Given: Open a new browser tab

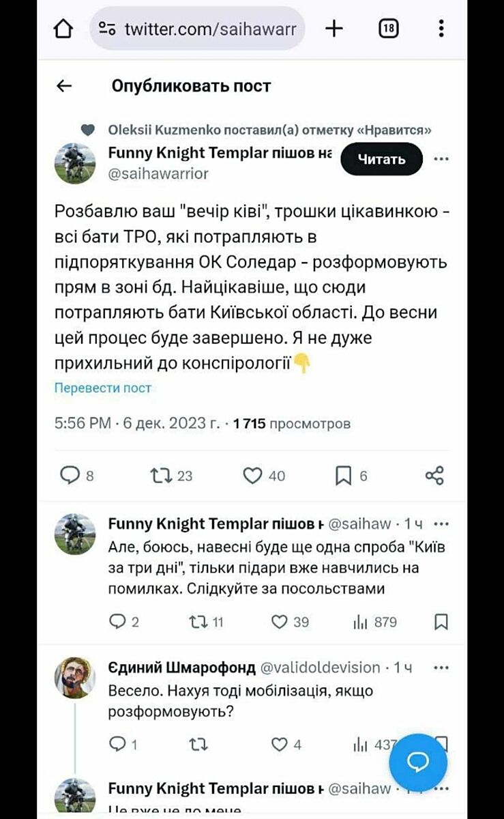Looking at the screenshot, I should [334, 28].
